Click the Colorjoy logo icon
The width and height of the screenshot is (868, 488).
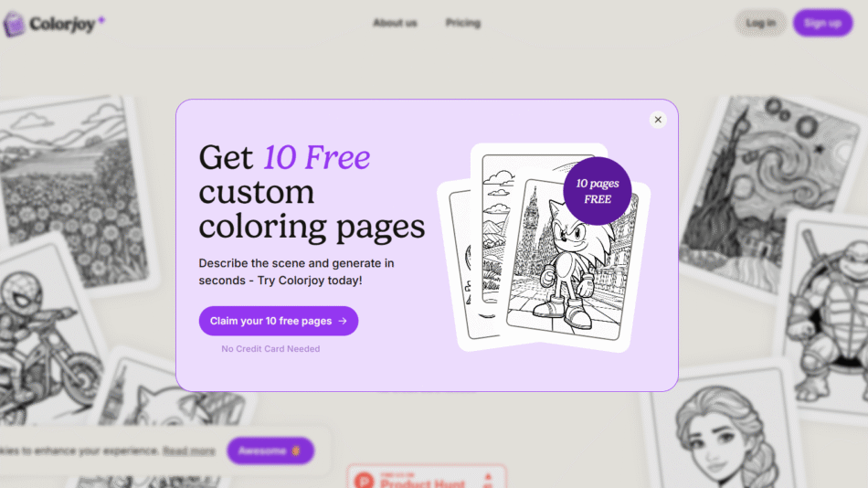pyautogui.click(x=14, y=25)
